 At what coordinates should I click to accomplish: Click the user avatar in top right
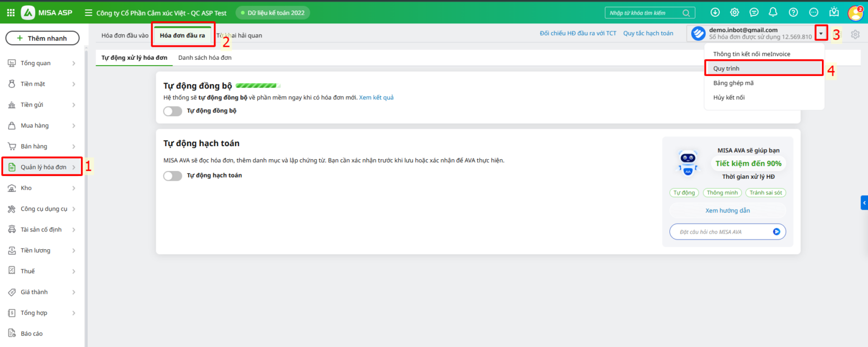point(855,12)
